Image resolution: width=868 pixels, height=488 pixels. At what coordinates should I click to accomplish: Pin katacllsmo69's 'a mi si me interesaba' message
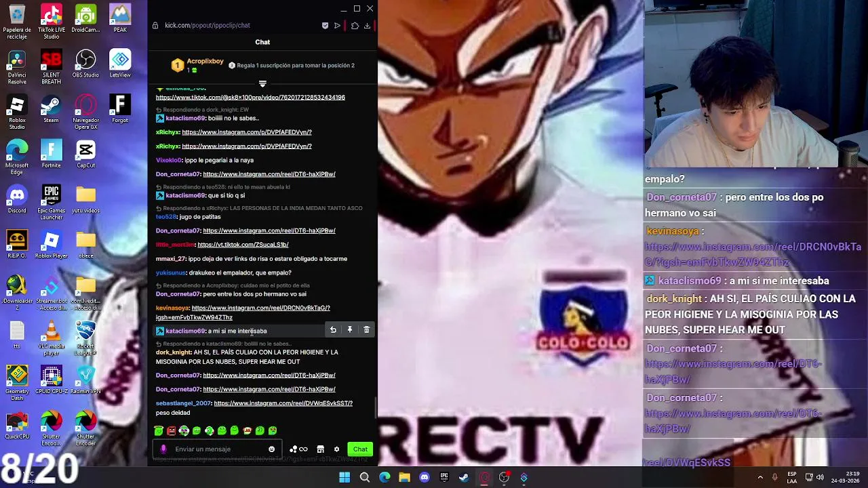point(350,330)
